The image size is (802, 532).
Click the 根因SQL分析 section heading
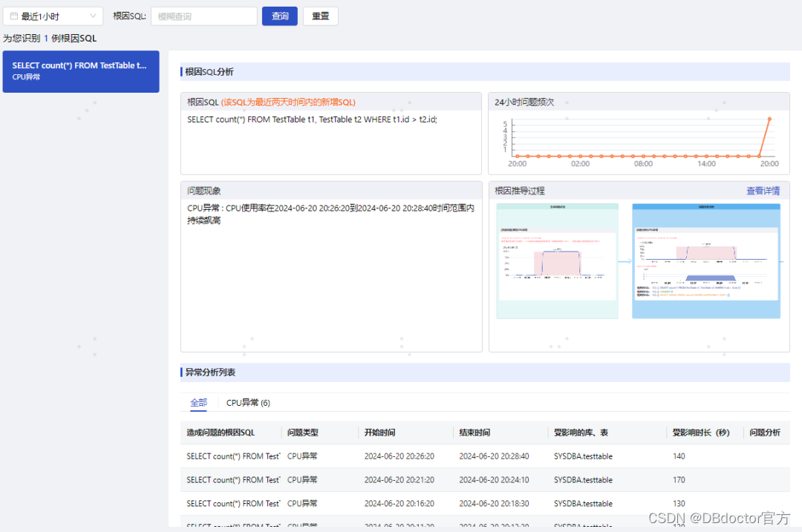pyautogui.click(x=209, y=72)
